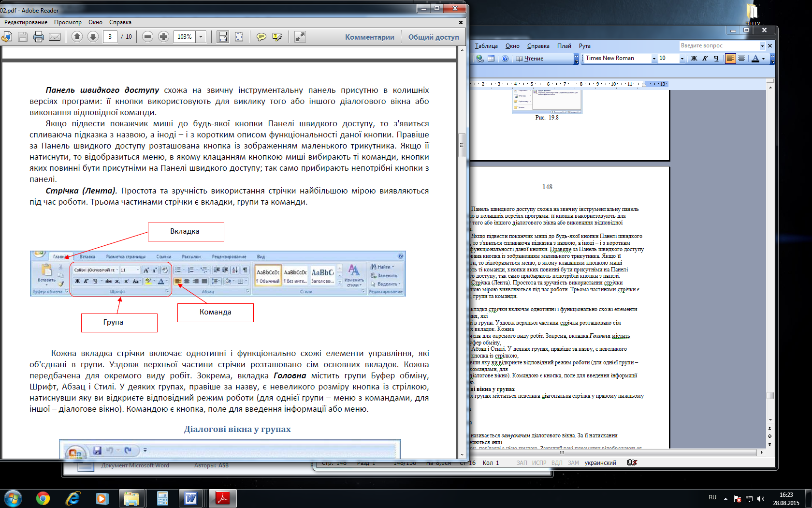
Task: Expand the standard toolbar options arrow in Word
Action: (576, 59)
